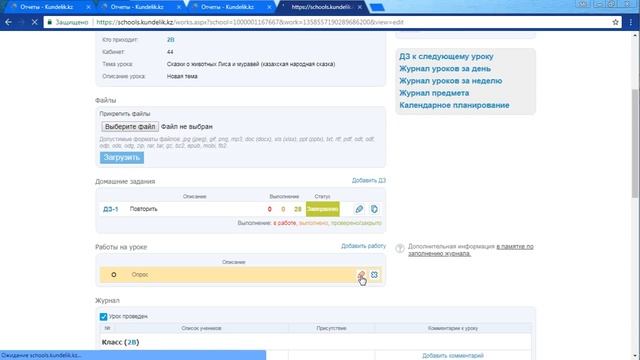640x360 pixels.
Task: Click the Выберите файл button
Action: [x=130, y=127]
